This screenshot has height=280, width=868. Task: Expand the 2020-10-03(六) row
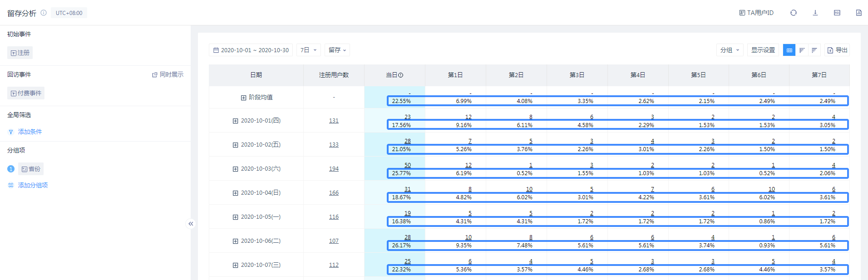pos(235,169)
